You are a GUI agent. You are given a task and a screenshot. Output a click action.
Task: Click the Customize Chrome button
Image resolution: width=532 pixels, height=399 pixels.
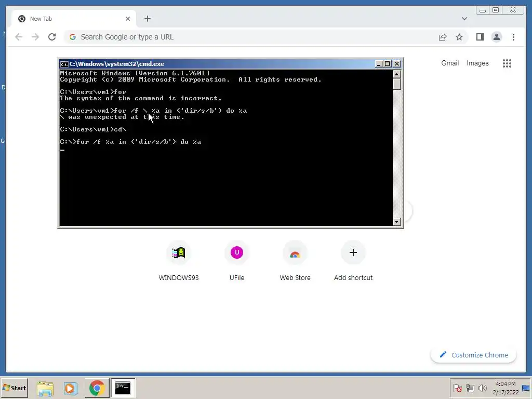point(473,355)
